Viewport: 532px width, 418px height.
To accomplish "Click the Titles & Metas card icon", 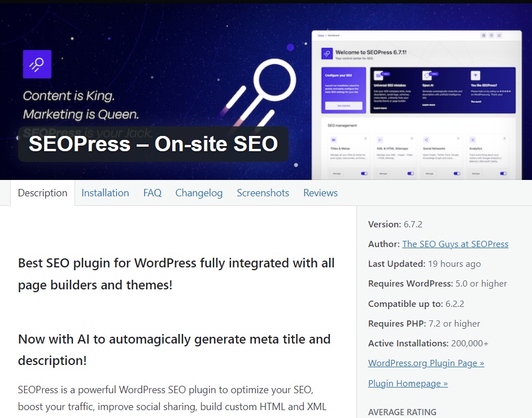I will [x=334, y=140].
